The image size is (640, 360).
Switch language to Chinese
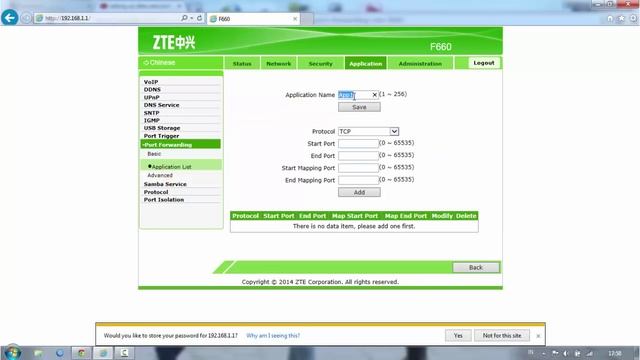(x=160, y=63)
